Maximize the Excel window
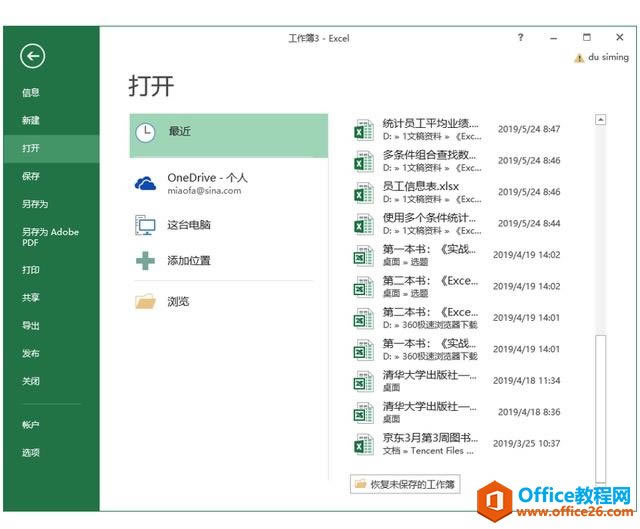Viewport: 640px width, 529px height. click(x=587, y=37)
